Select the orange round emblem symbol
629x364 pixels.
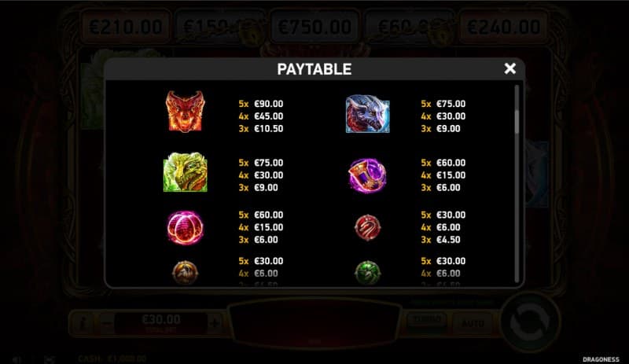[x=185, y=273]
